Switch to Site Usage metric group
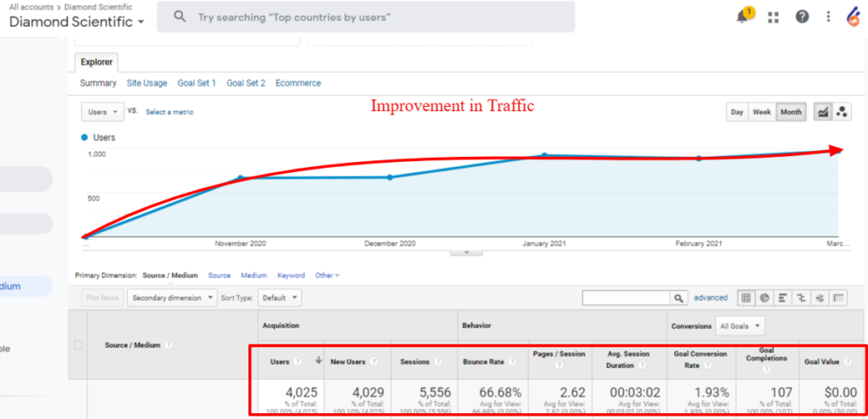868x419 pixels. pyautogui.click(x=147, y=83)
